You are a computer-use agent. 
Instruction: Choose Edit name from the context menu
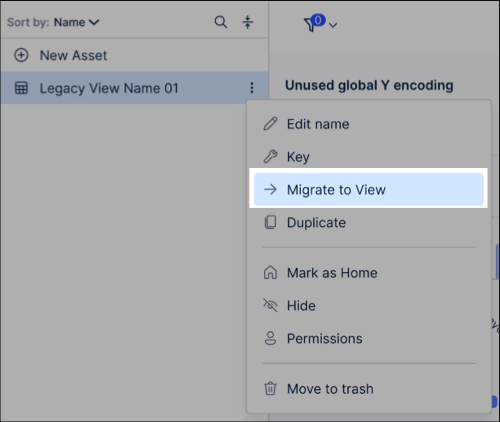[x=369, y=124]
